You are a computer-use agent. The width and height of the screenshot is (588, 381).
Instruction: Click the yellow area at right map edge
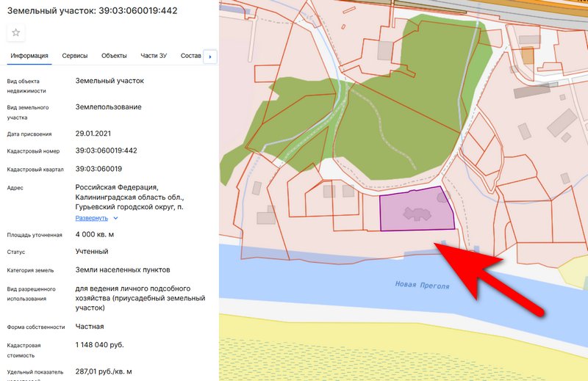click(x=575, y=272)
